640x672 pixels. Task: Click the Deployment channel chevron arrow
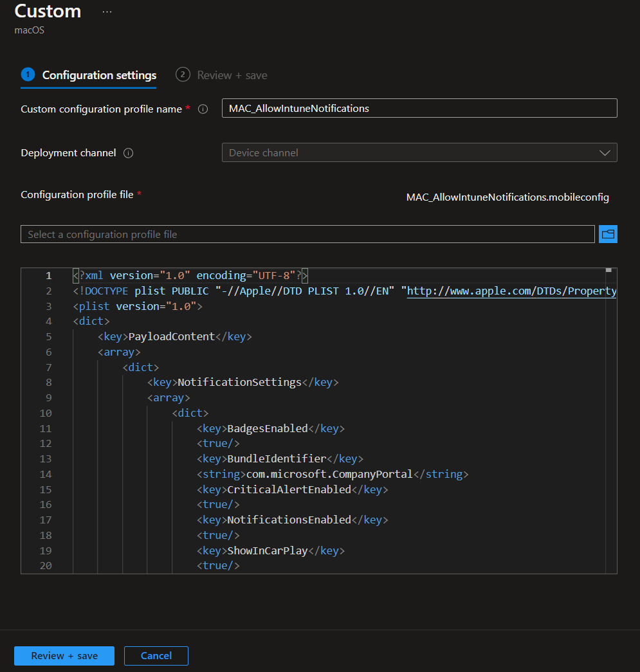pyautogui.click(x=605, y=153)
